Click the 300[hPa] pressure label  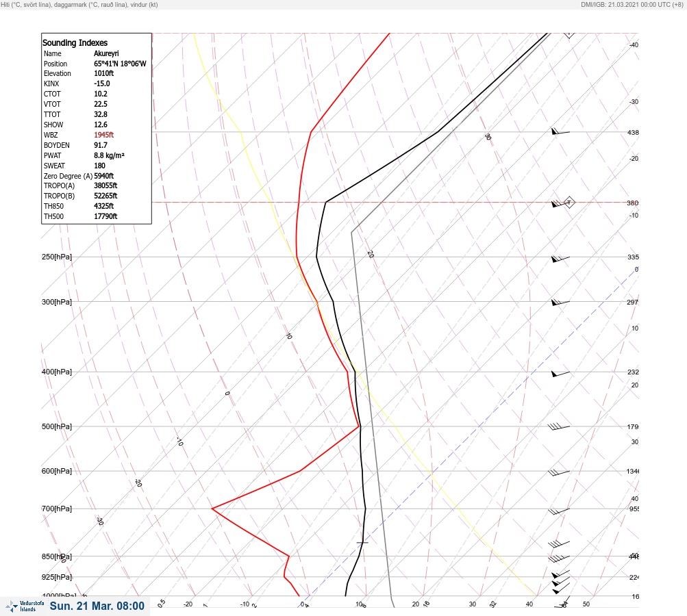[x=57, y=302]
